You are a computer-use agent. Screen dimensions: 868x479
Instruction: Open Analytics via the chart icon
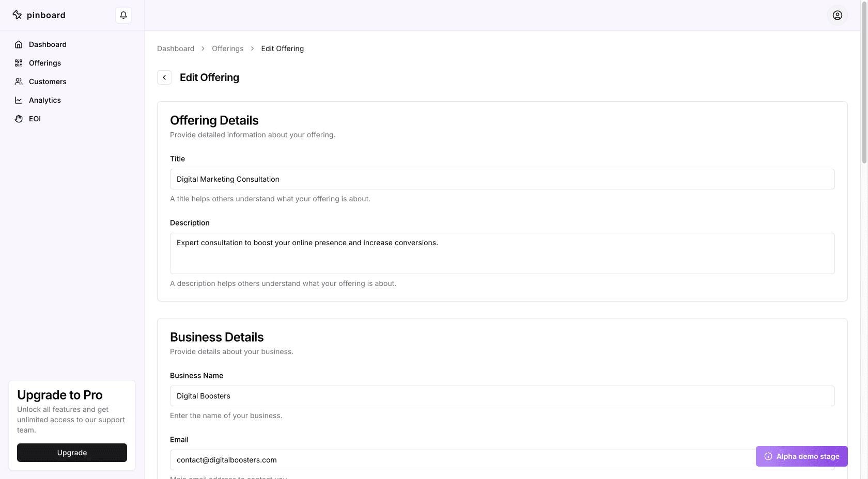(19, 100)
